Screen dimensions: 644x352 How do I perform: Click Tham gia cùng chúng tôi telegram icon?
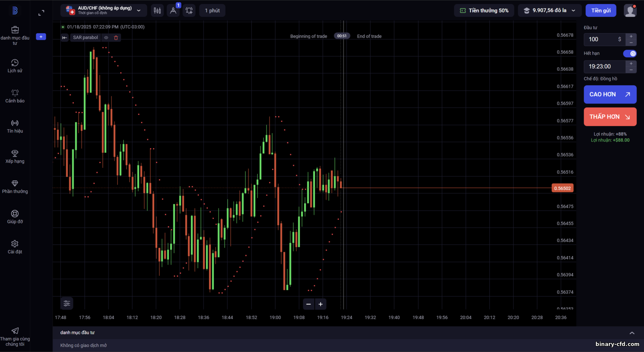click(x=15, y=331)
